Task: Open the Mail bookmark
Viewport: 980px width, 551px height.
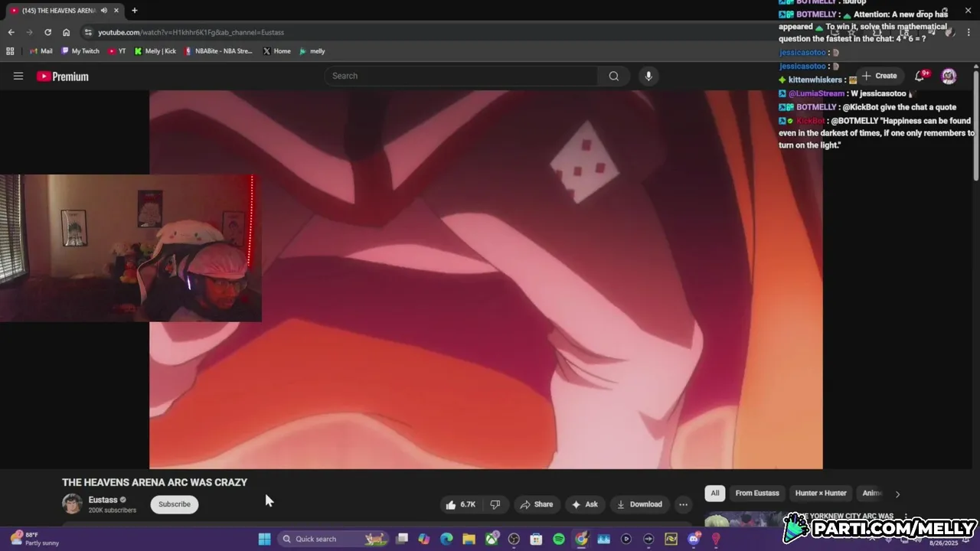Action: [x=41, y=51]
